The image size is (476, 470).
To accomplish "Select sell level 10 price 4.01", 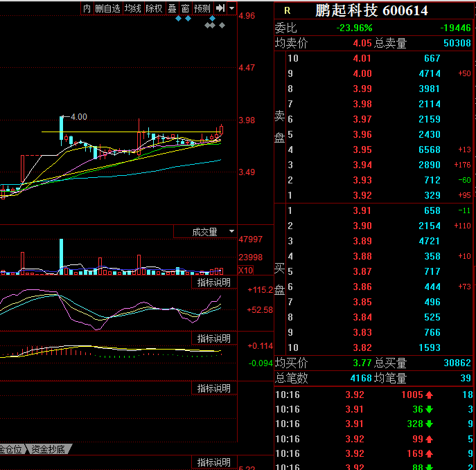I will pyautogui.click(x=362, y=58).
